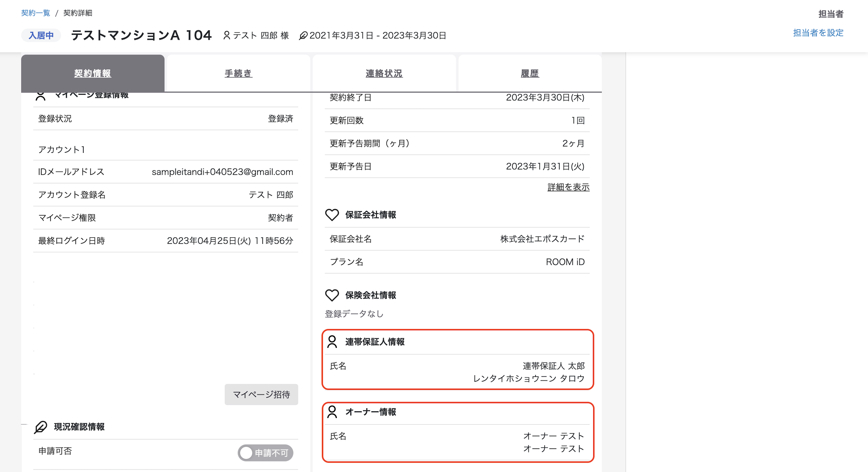Click the notice period value 2ヶ月
The width and height of the screenshot is (868, 472).
click(573, 143)
